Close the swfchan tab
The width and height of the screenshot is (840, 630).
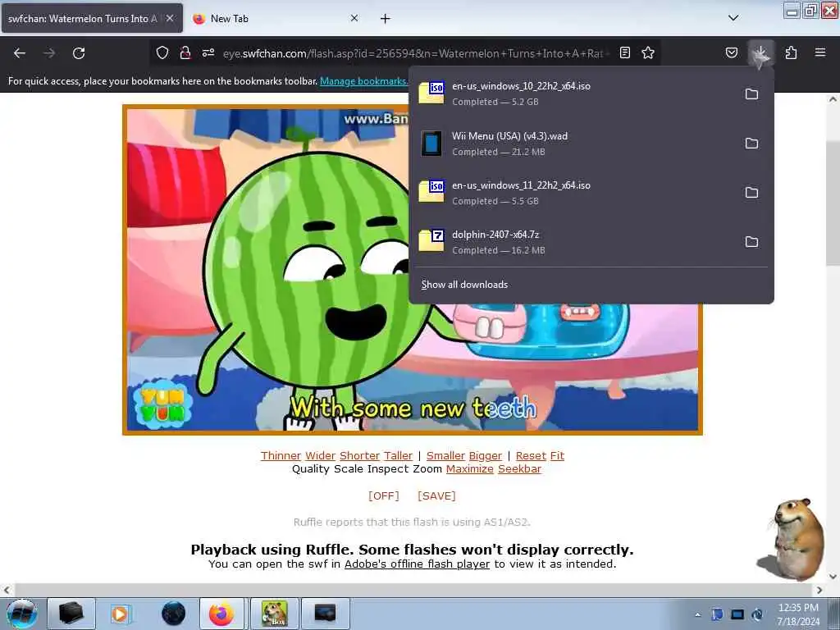[170, 18]
